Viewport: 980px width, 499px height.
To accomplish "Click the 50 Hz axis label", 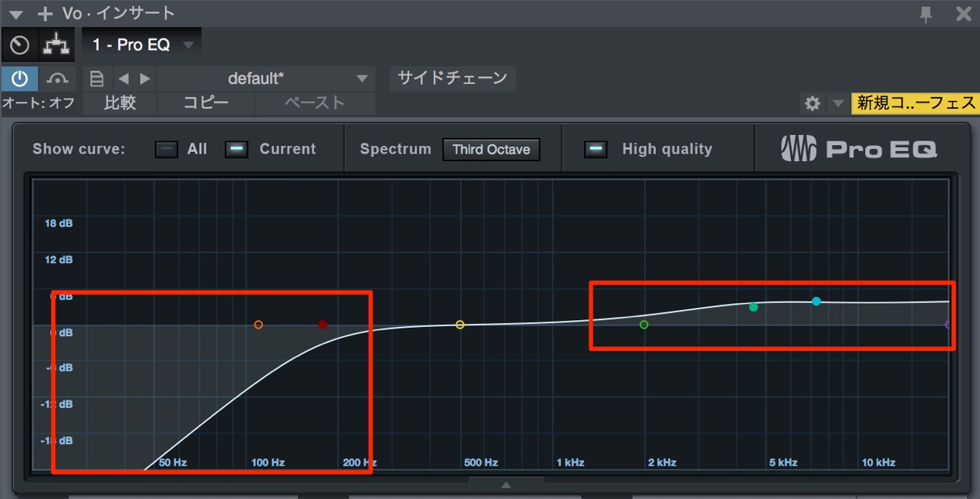I will (173, 463).
